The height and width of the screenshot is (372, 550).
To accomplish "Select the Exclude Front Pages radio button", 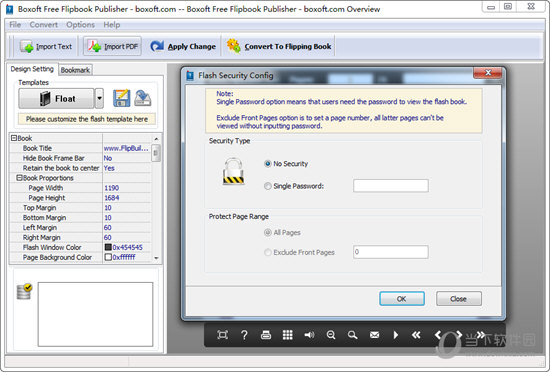I will click(x=268, y=252).
